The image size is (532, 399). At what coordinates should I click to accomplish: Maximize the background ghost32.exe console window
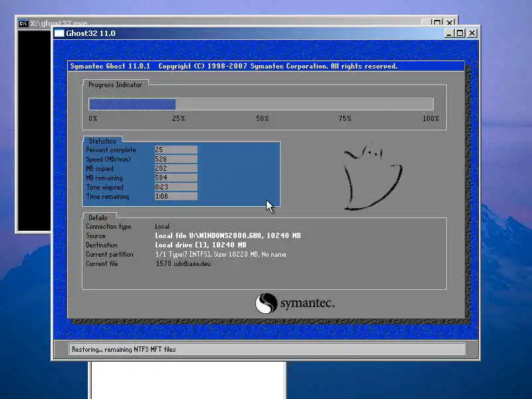438,23
